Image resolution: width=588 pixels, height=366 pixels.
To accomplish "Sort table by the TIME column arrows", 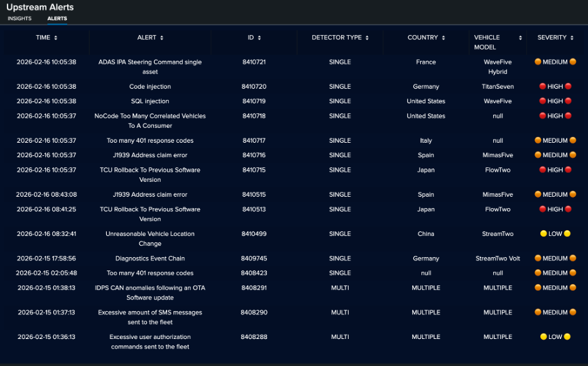I will click(56, 38).
